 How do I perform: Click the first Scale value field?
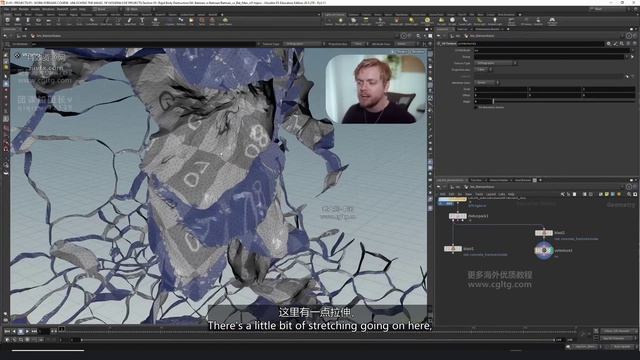500,89
